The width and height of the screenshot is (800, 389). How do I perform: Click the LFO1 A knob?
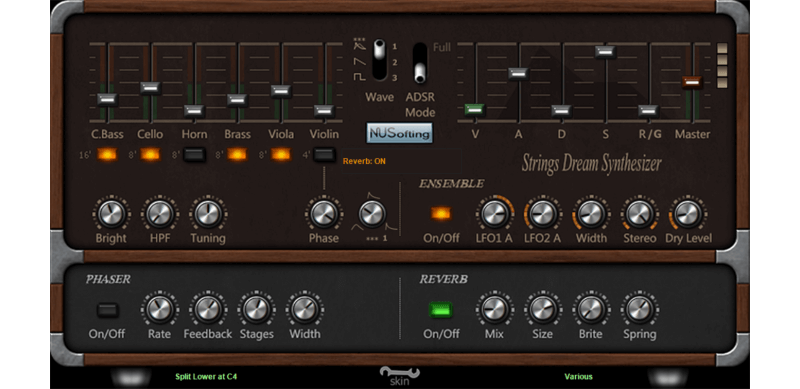point(494,214)
